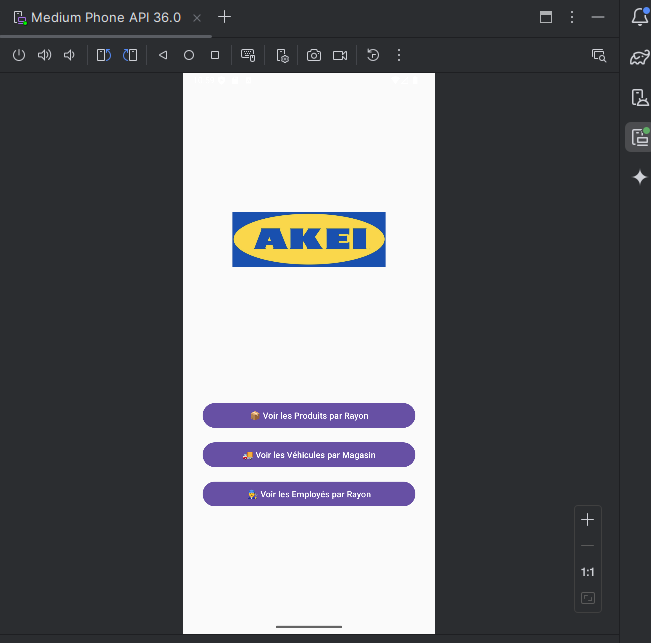Toggle hardware keyboard input icon

click(x=248, y=55)
